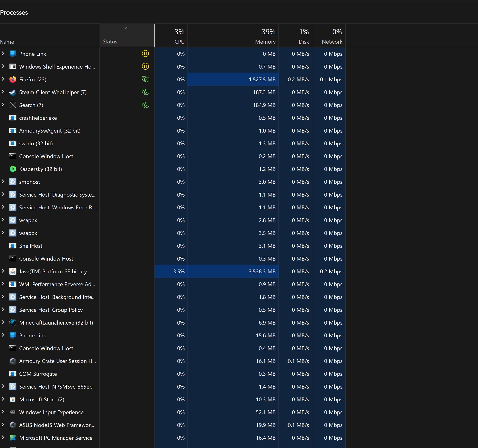Expand Java(TM) Platform SE binary entry
The width and height of the screenshot is (478, 448).
click(x=3, y=271)
